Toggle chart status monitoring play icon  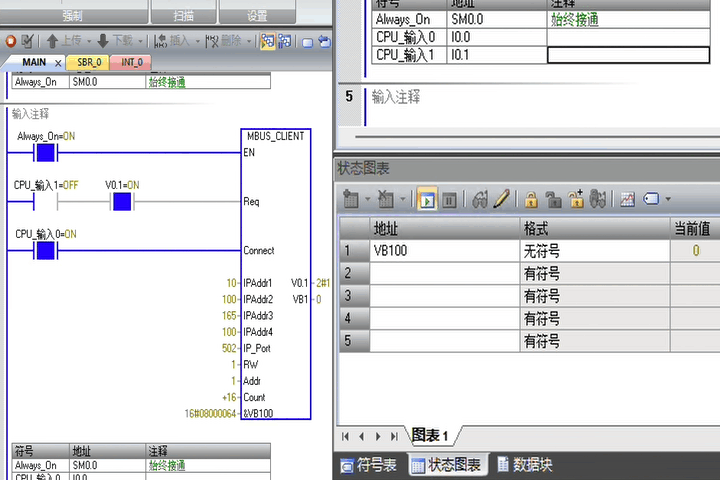(427, 200)
